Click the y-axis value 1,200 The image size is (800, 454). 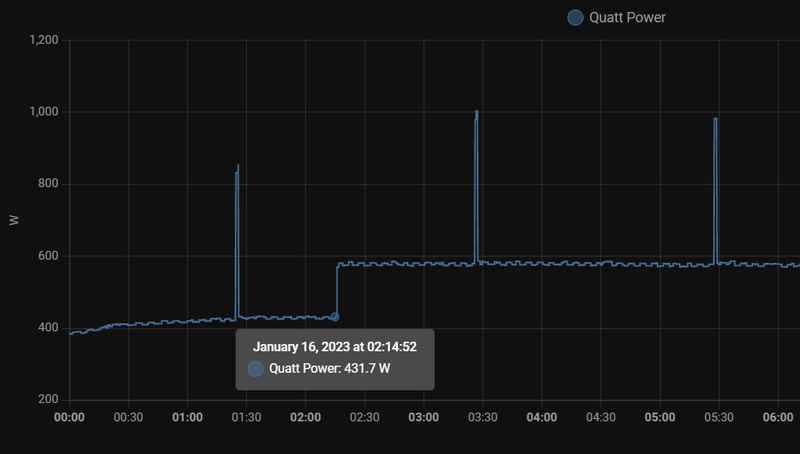point(44,40)
